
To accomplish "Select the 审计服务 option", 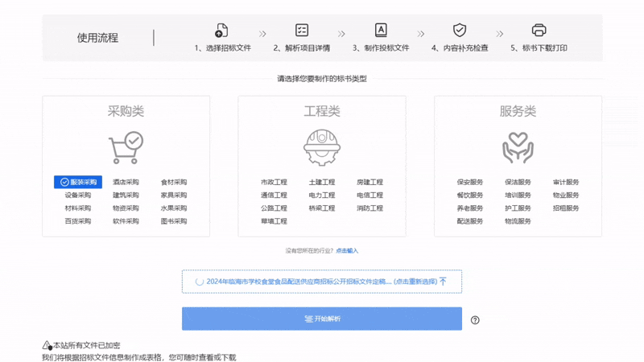I will [566, 183].
